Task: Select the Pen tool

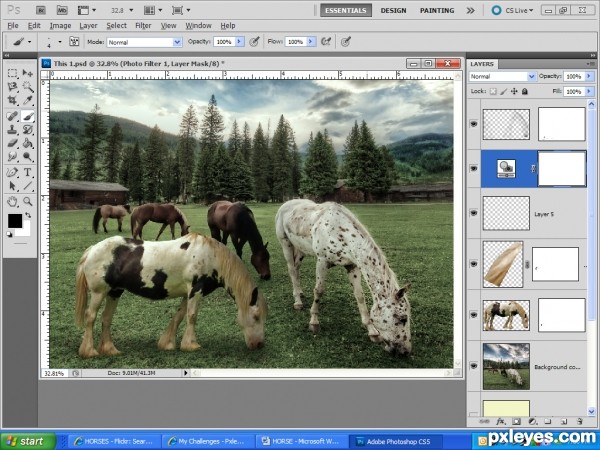Action: (x=13, y=172)
